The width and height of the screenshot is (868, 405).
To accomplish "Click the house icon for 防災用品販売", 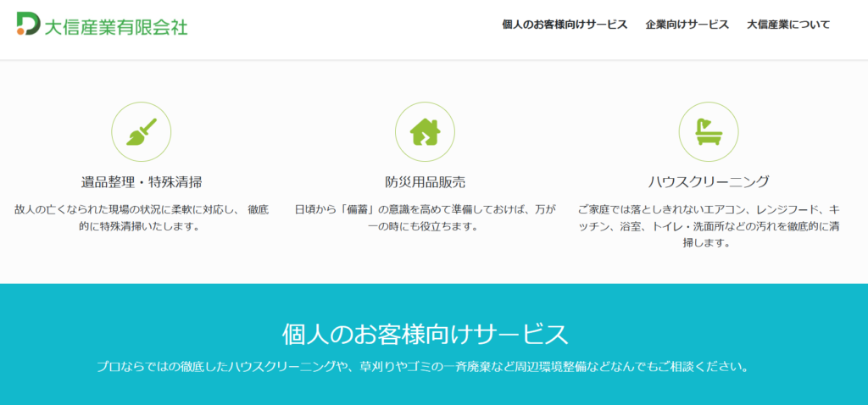I will [425, 131].
